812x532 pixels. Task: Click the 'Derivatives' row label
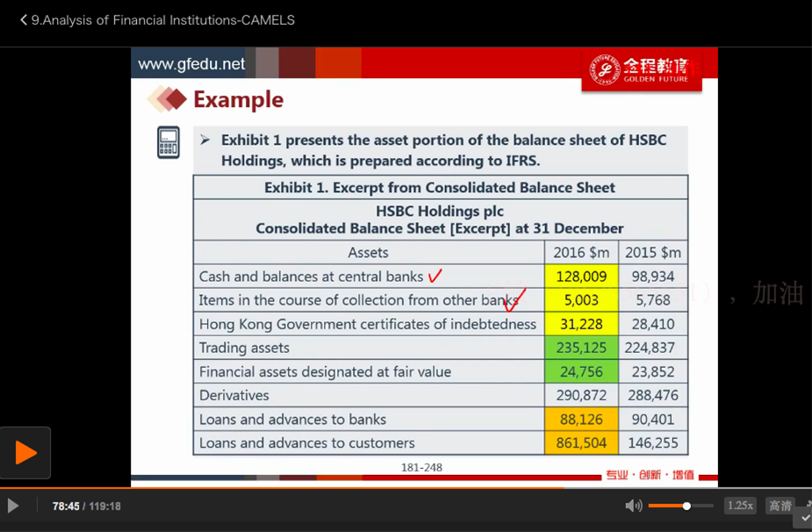pyautogui.click(x=234, y=395)
